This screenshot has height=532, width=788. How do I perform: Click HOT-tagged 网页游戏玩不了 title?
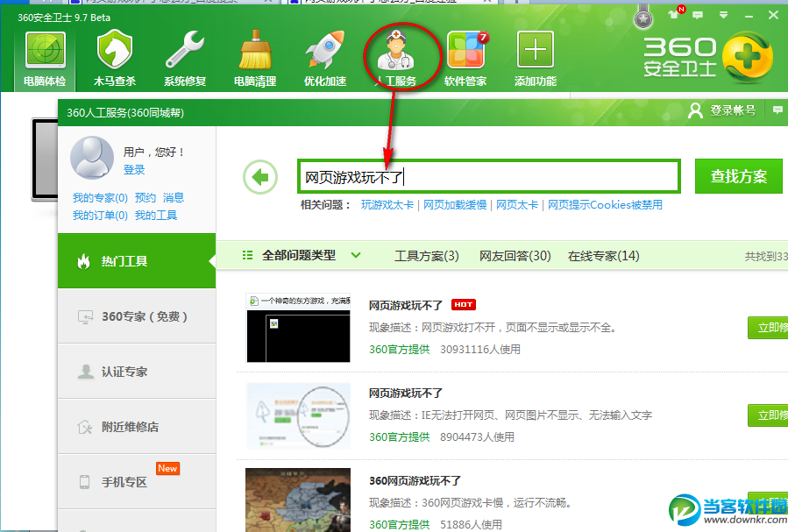[406, 305]
